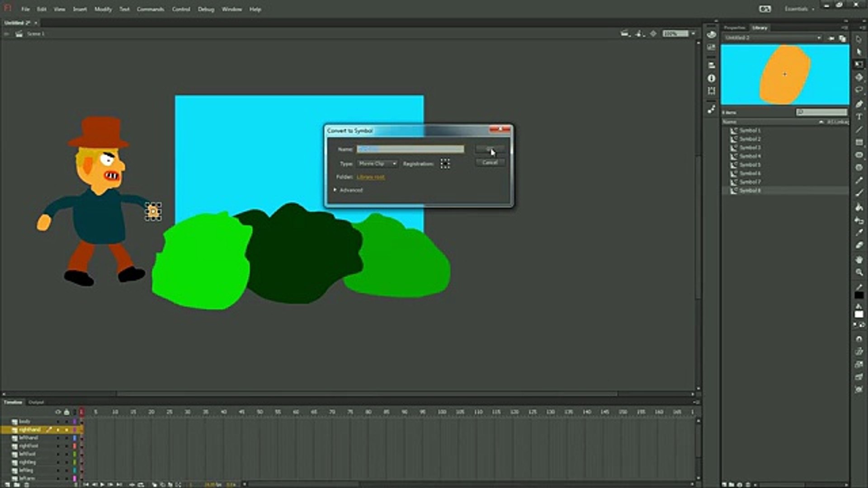Toggle visibility of rightfoot layer
This screenshot has height=488, width=868.
pyautogui.click(x=58, y=446)
